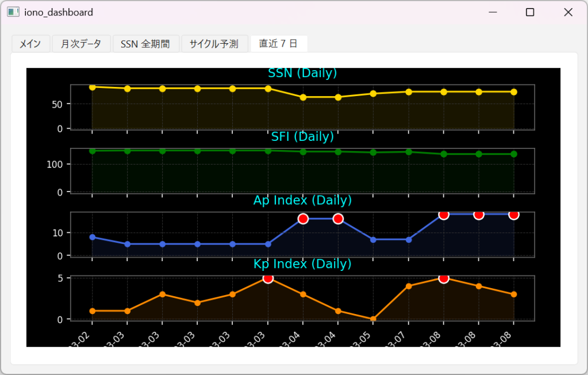Viewport: 588px width, 375px height.
Task: Pick the leftmost yellow SSN data point
Action: click(93, 87)
